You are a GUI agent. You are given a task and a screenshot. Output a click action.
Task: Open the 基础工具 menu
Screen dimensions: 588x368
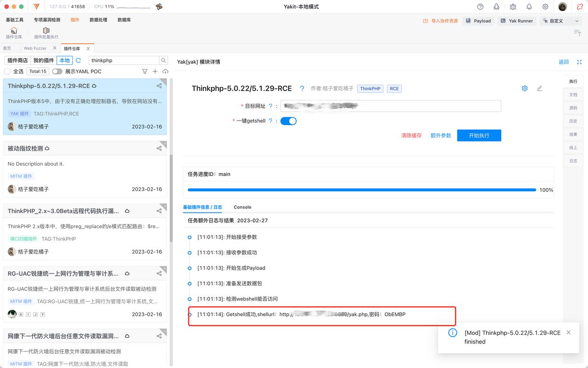click(x=15, y=20)
